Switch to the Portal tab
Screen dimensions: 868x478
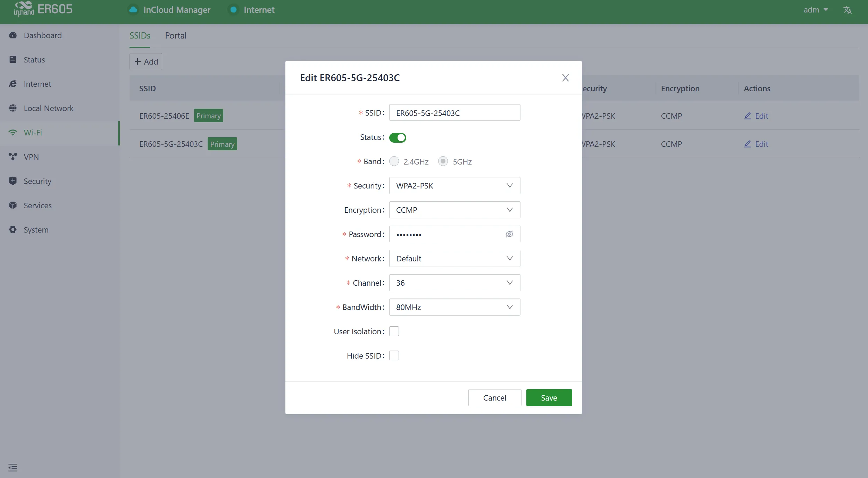[176, 36]
